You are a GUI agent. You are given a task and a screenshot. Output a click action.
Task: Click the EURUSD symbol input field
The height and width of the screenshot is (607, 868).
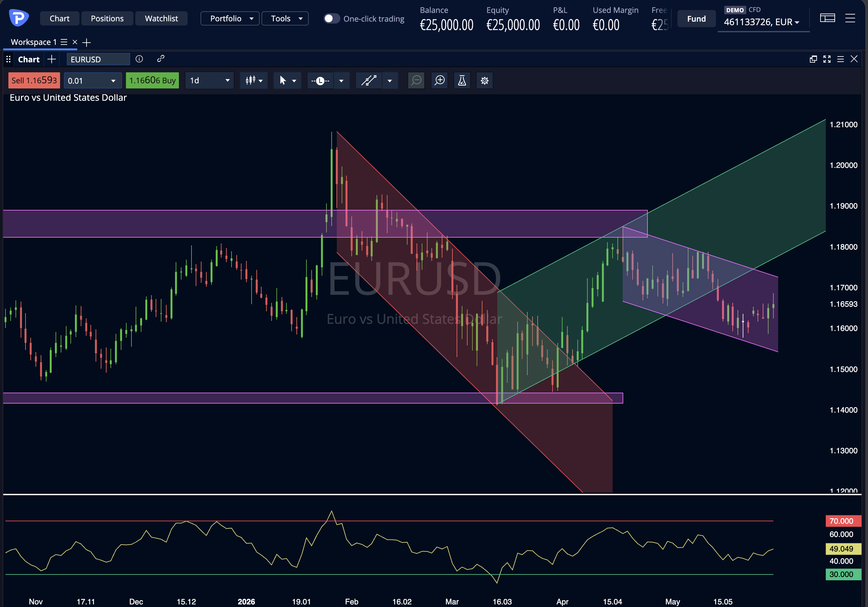tap(98, 59)
